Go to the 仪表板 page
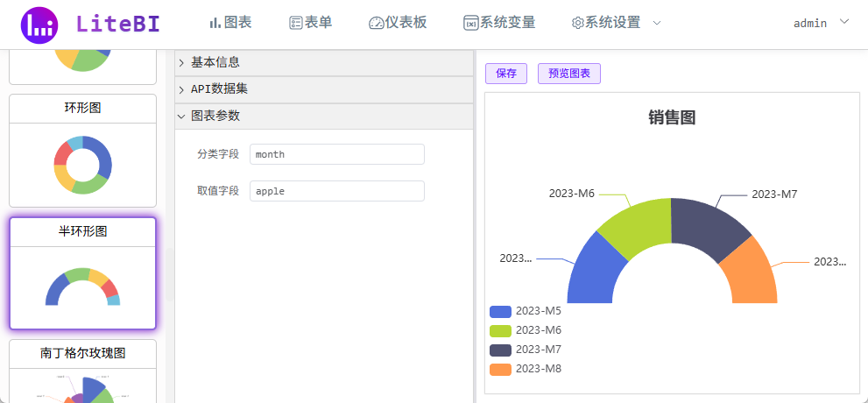The image size is (868, 403). (x=398, y=23)
